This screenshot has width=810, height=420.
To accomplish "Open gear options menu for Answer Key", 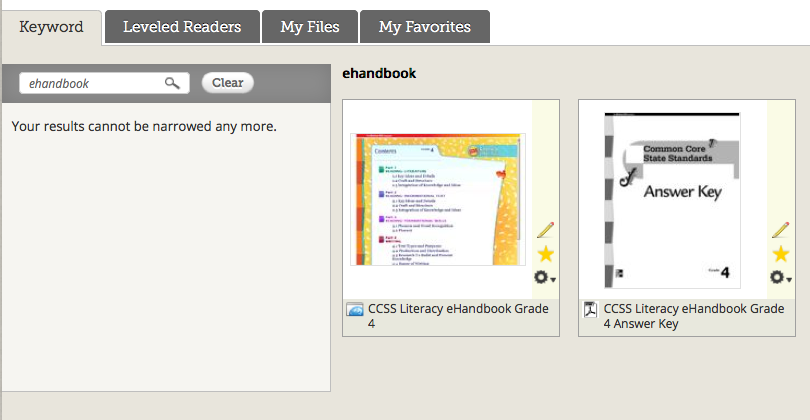I will (781, 277).
